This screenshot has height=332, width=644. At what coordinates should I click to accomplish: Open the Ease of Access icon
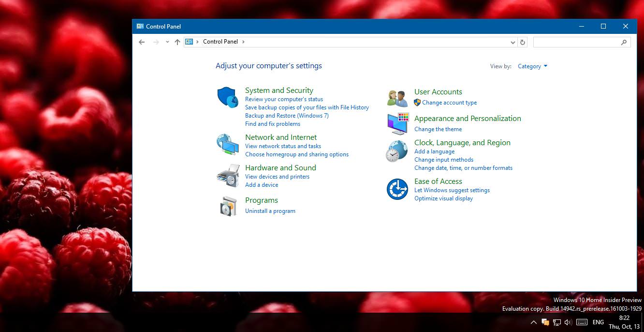tap(397, 189)
